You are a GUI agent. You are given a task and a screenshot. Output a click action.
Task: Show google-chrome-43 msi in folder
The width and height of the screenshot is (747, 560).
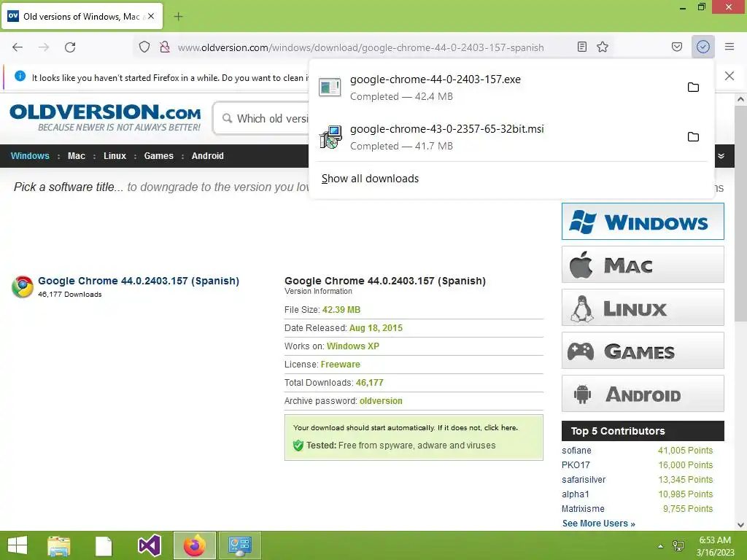(x=693, y=136)
